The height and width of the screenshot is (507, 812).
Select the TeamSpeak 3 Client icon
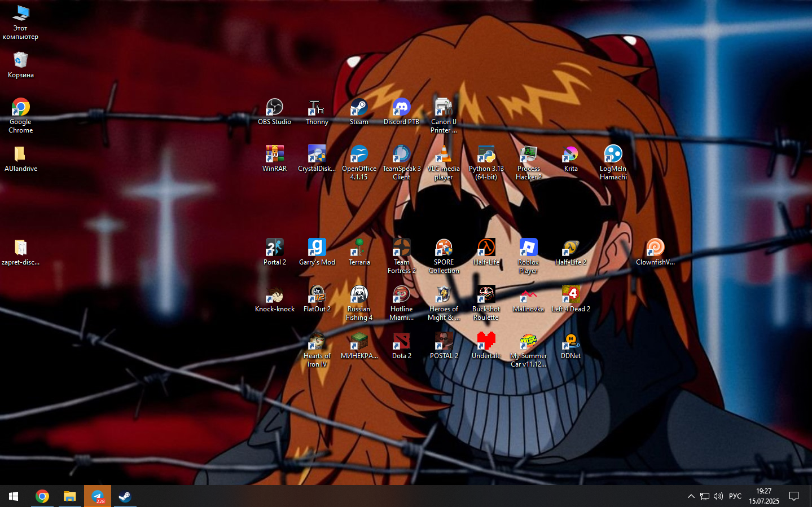[401, 162]
